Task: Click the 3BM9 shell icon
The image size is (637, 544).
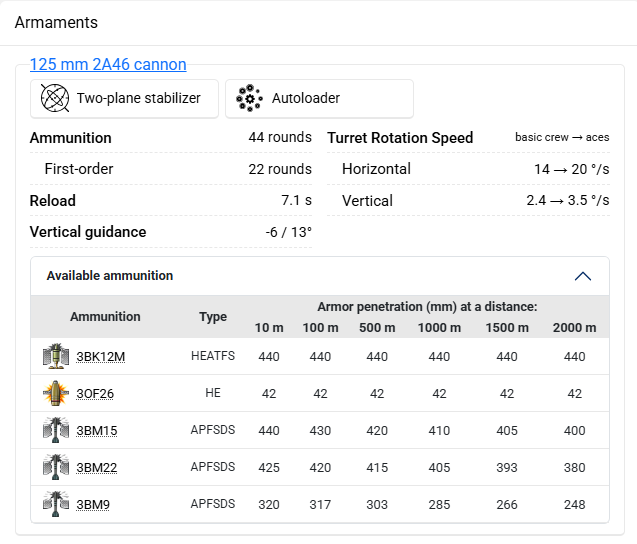Action: (54, 505)
